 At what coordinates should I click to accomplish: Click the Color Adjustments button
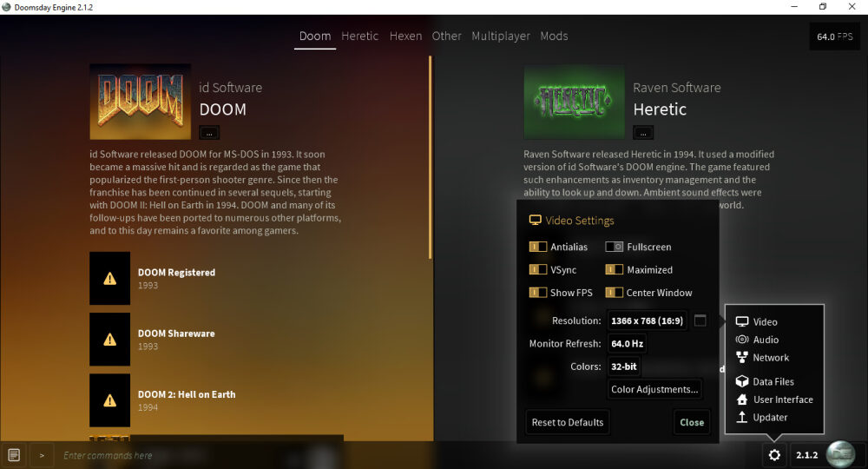654,389
